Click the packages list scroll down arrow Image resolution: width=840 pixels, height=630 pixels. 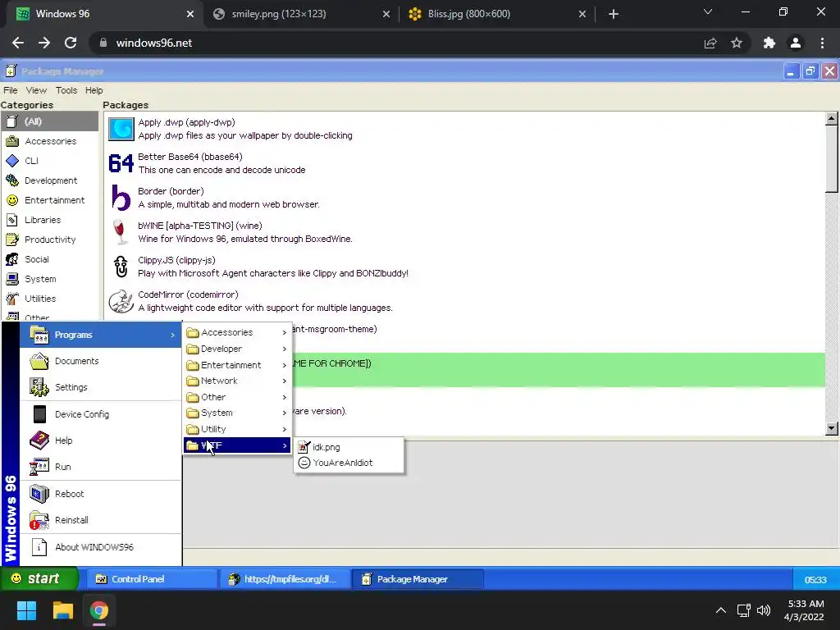832,428
